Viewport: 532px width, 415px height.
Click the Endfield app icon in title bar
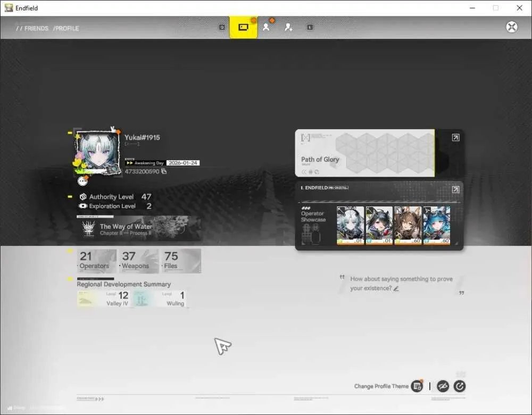tap(9, 8)
